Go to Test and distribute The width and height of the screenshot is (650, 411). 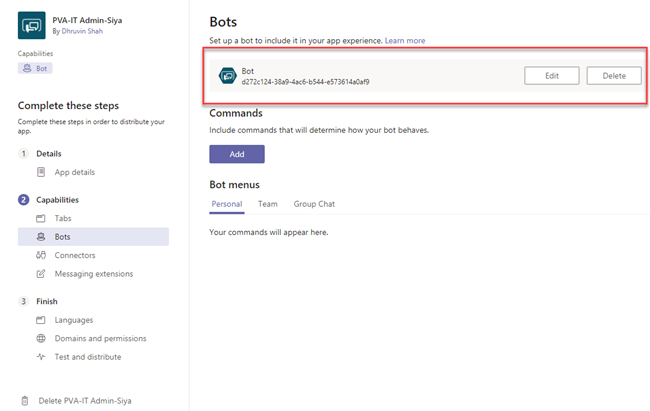(88, 357)
